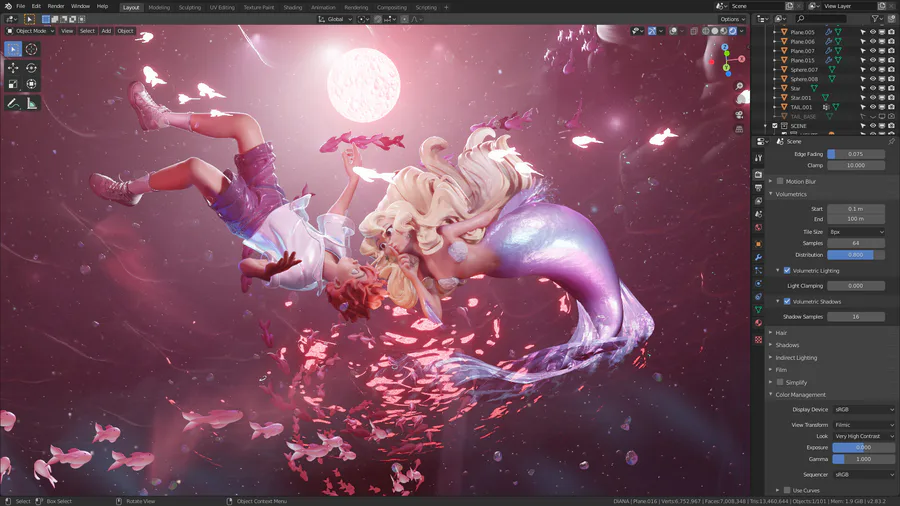Switch to the Shading workspace tab
900x506 pixels.
292,7
